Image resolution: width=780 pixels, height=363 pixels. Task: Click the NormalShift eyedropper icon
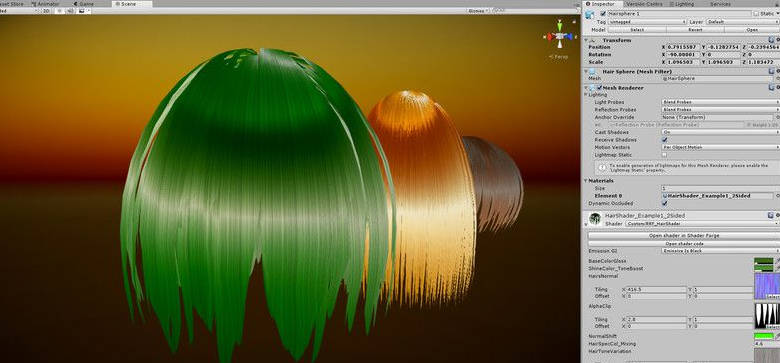[777, 336]
